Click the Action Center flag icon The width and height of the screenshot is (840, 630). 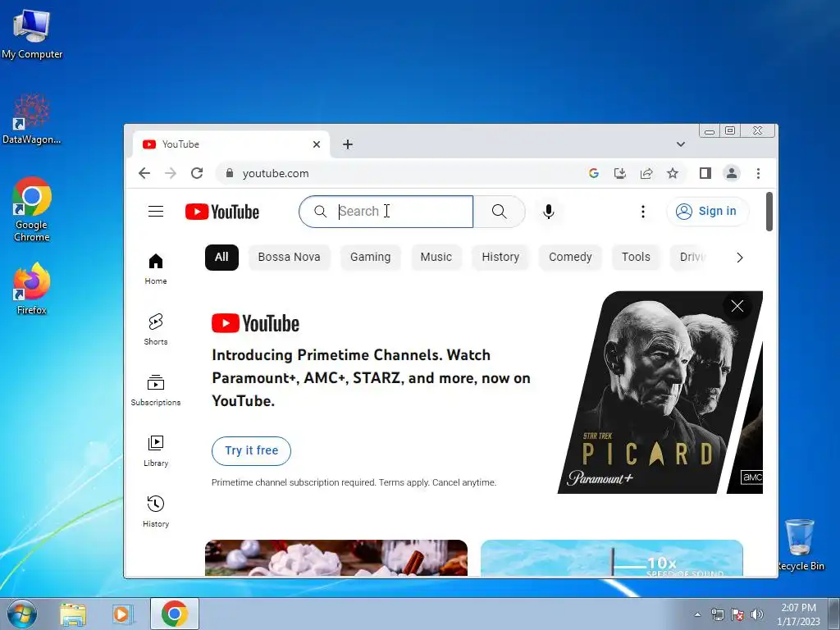coord(737,614)
